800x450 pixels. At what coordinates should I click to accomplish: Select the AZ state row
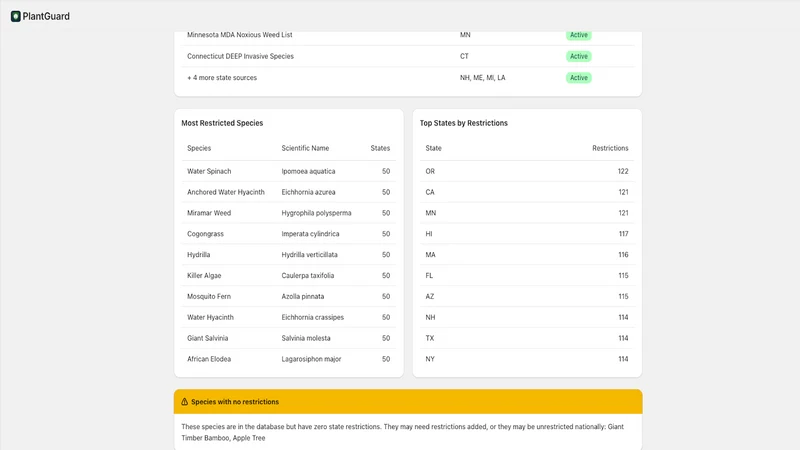(527, 296)
